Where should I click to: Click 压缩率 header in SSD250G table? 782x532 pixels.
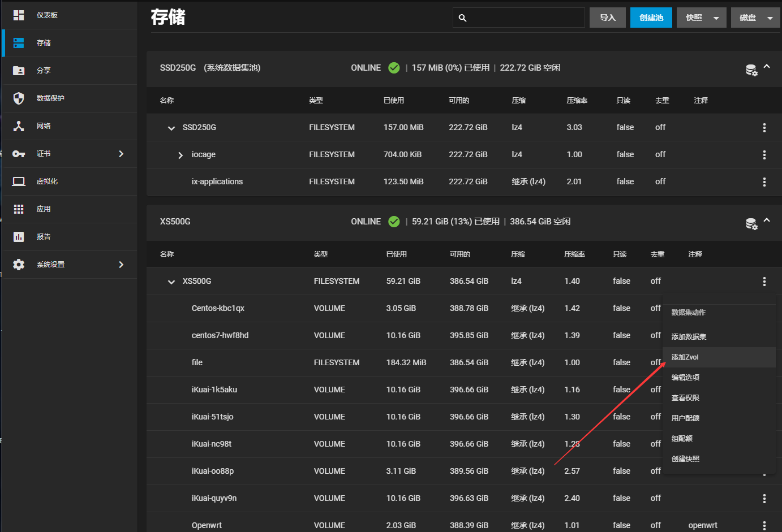[x=577, y=101]
